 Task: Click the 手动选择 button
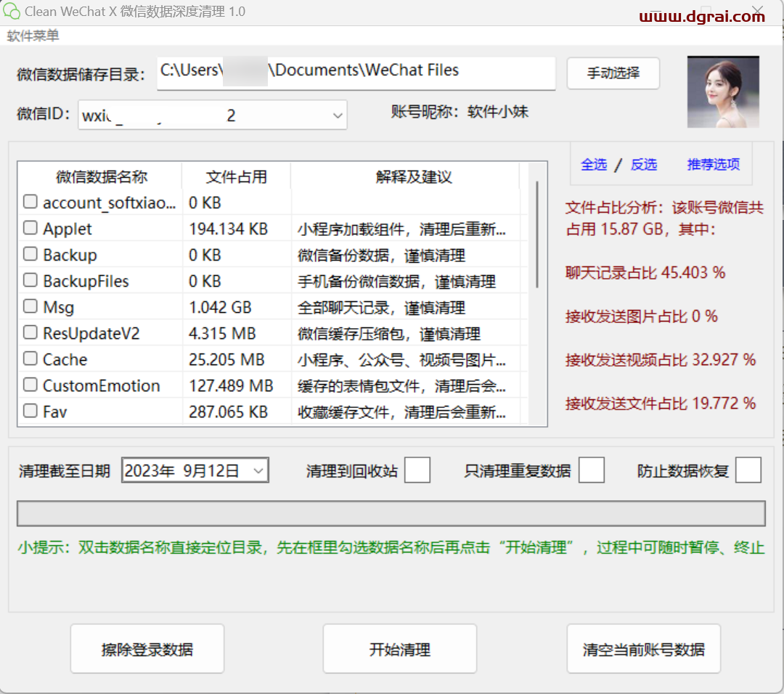[x=613, y=73]
